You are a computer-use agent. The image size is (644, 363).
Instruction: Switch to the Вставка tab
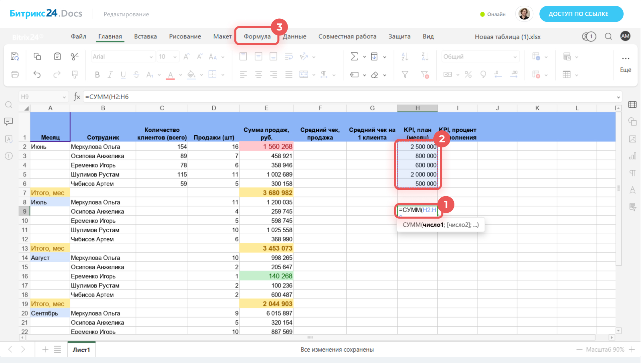pos(145,36)
